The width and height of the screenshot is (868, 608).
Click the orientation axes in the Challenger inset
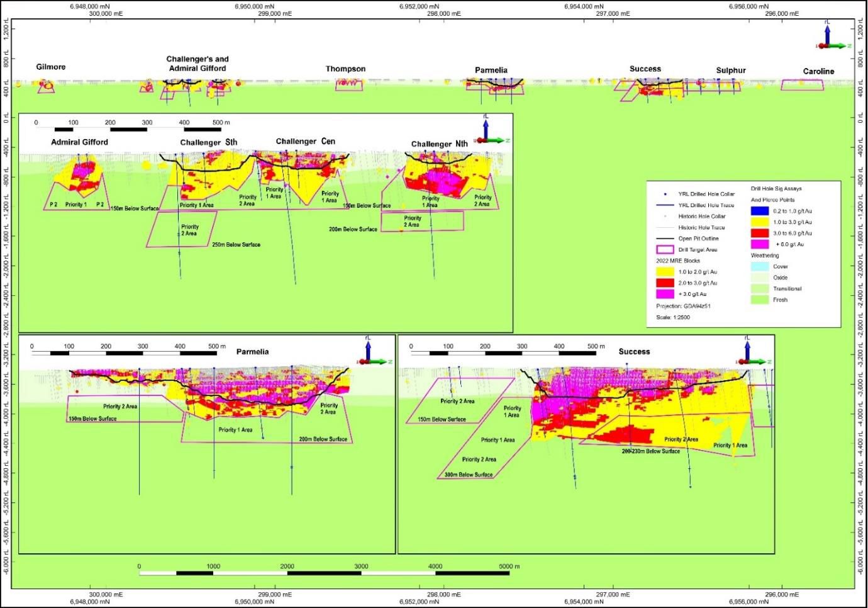coord(489,131)
